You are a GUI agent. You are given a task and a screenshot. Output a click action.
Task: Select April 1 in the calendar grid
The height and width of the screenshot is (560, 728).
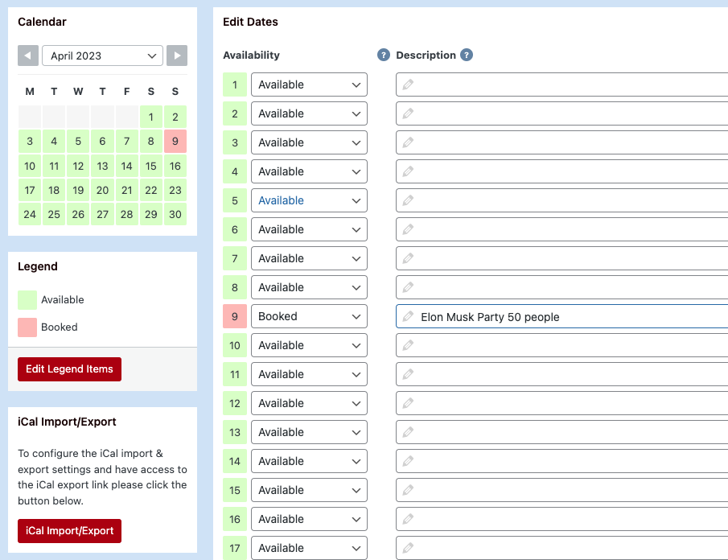[151, 117]
